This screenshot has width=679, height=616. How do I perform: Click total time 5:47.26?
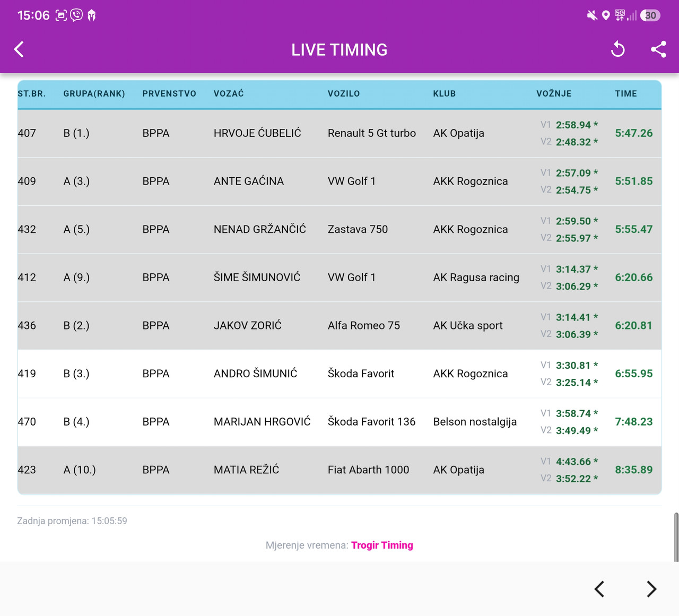tap(634, 133)
